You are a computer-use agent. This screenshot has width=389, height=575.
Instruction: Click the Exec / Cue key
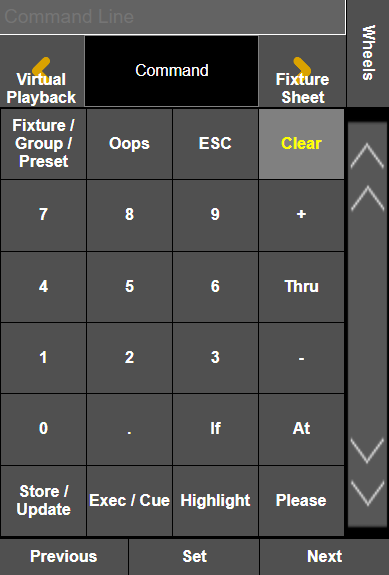pos(129,501)
